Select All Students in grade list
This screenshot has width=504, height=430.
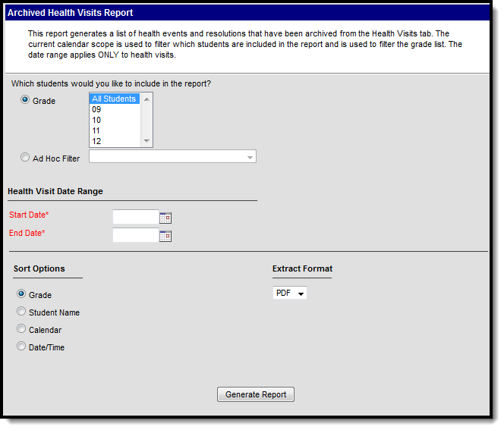tap(115, 99)
